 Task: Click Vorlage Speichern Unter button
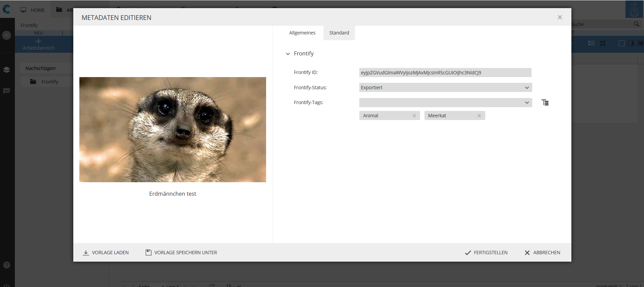181,253
